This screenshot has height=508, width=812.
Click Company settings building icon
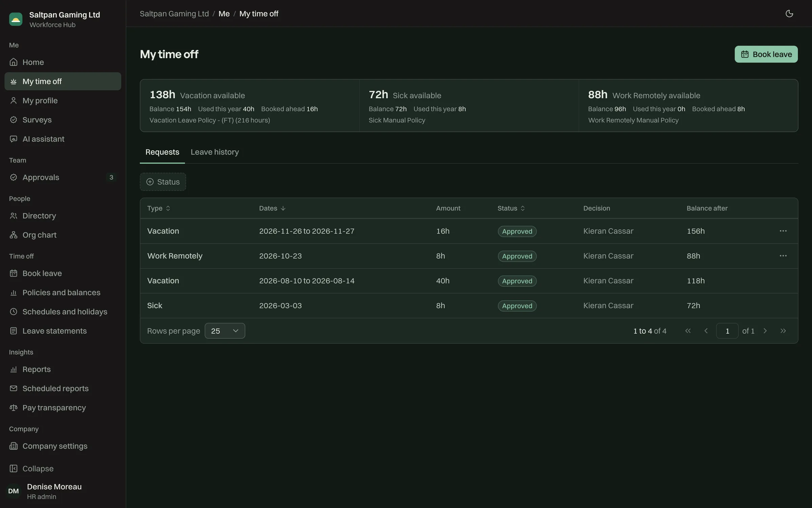[14, 446]
